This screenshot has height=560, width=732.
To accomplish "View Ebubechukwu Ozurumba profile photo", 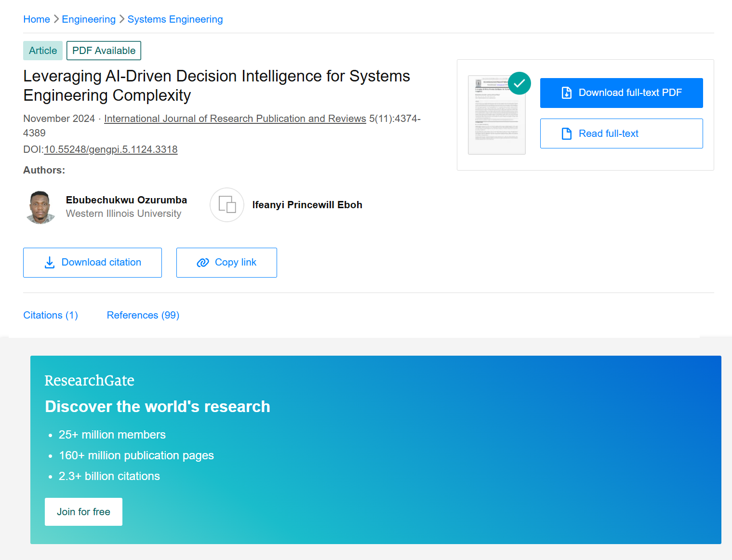I will 40,207.
